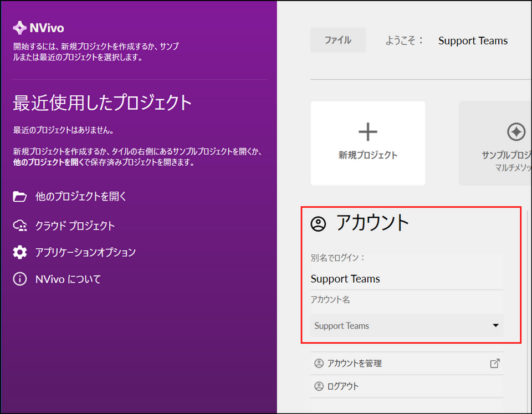Click the sample project star icon

click(516, 132)
